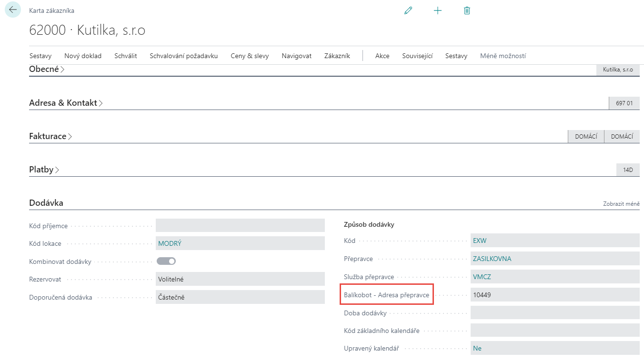Expand the Platby section
The width and height of the screenshot is (644, 362).
(x=44, y=170)
